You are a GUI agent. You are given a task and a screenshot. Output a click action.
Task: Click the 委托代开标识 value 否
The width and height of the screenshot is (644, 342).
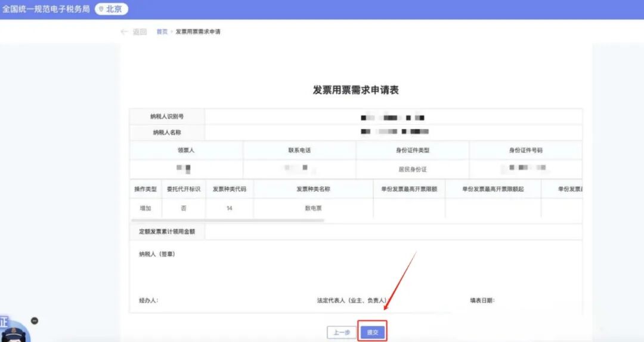(183, 208)
